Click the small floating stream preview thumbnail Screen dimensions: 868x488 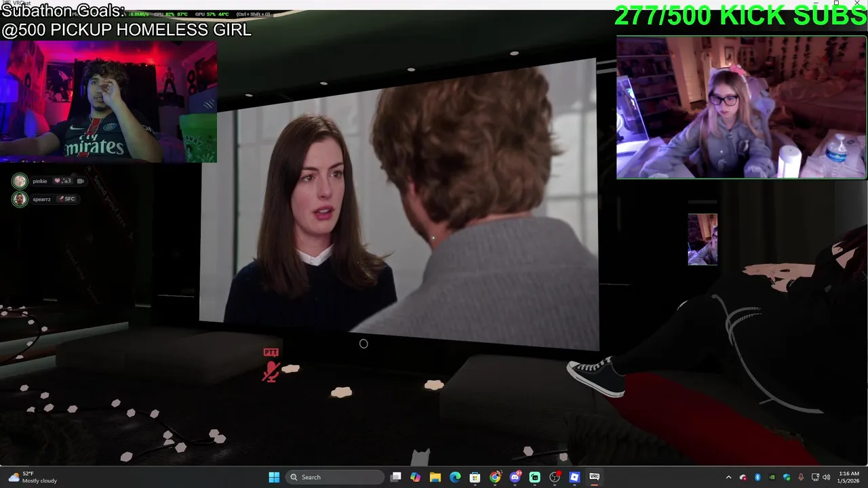point(703,239)
